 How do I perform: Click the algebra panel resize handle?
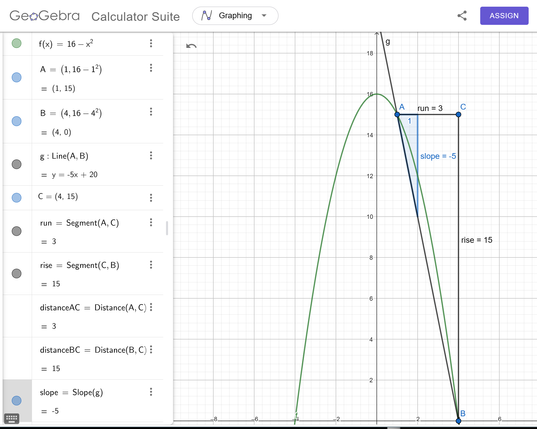point(167,228)
